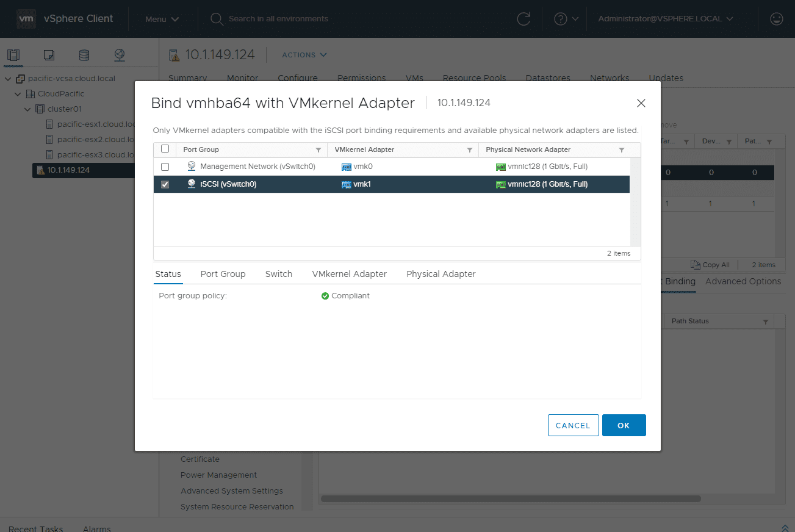Screen dimensions: 795x532
Task: Click the green Compliant status icon
Action: 325,296
